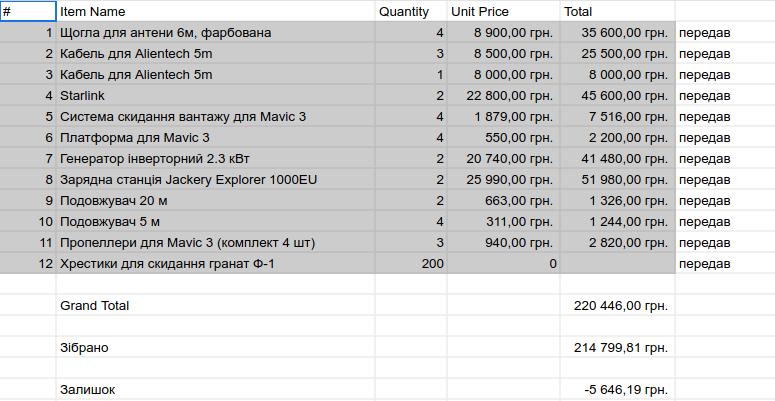Click передав status in Starlink row
This screenshot has height=401, width=775.
click(x=722, y=96)
